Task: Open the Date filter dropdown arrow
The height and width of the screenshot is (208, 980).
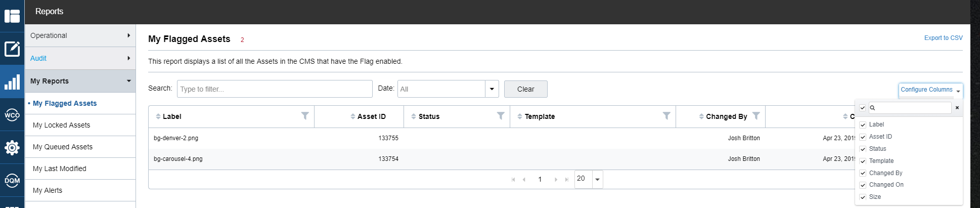Action: click(492, 89)
